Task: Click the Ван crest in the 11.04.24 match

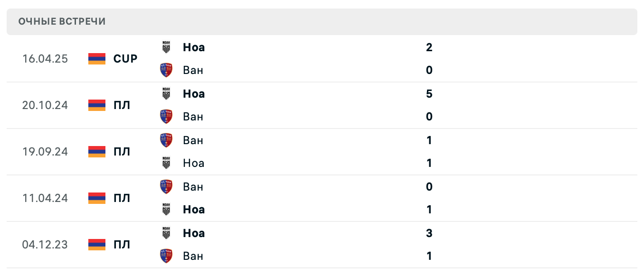Action: coord(166,186)
